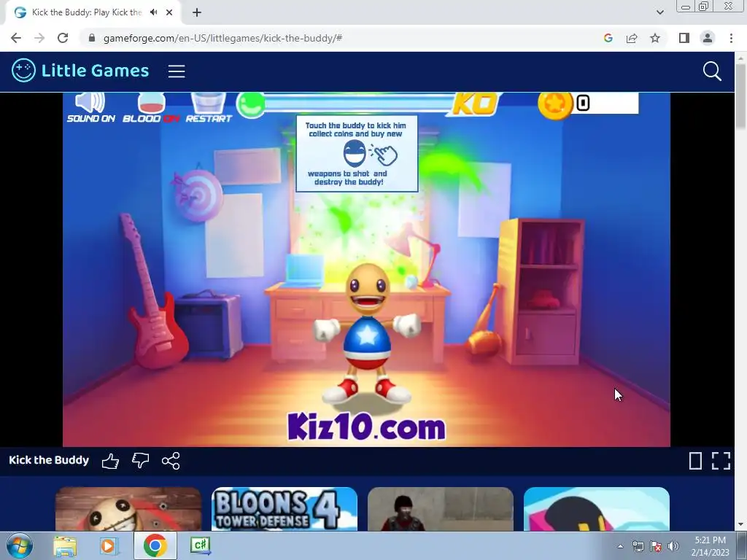Go forward in browser history
This screenshot has width=747, height=560.
[x=39, y=38]
